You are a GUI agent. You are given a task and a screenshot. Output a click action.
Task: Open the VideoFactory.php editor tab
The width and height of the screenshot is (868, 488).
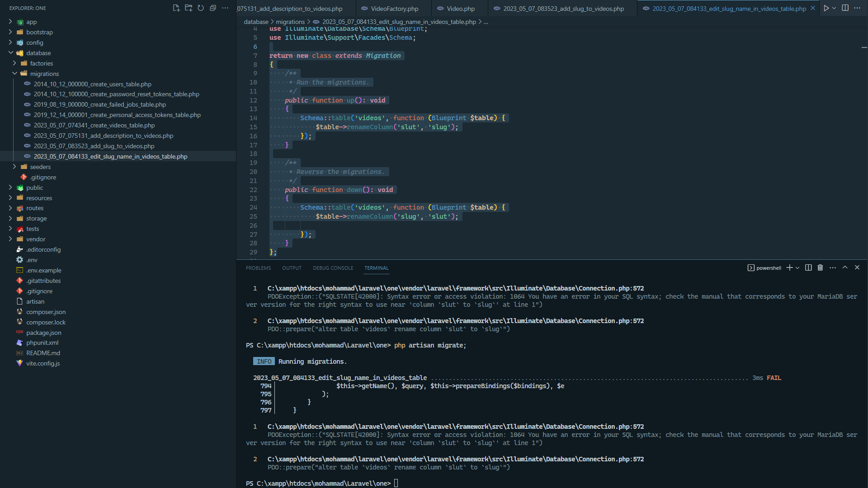[394, 9]
